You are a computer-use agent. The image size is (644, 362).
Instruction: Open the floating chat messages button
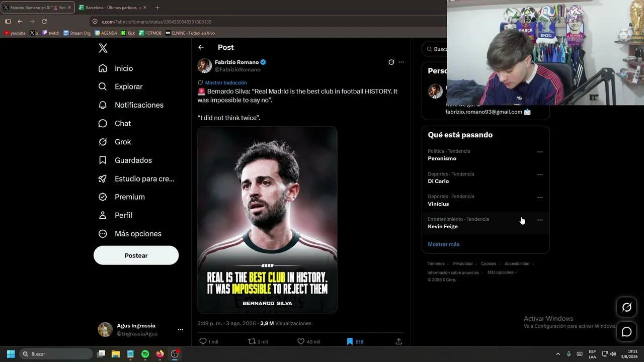626,332
